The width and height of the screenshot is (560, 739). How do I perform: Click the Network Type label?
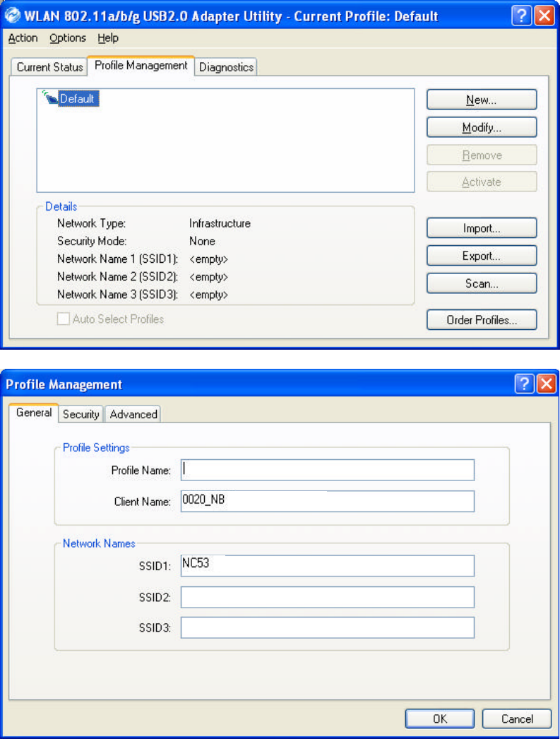click(91, 223)
